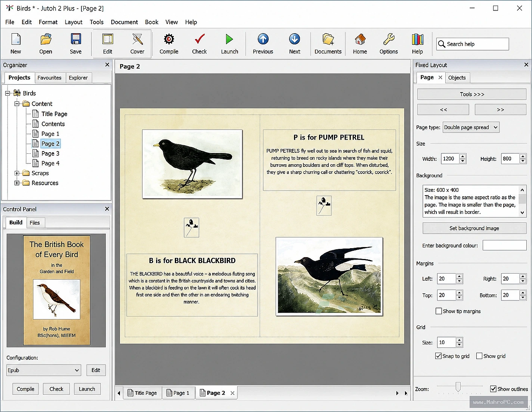Click the Set background image button

pos(474,228)
